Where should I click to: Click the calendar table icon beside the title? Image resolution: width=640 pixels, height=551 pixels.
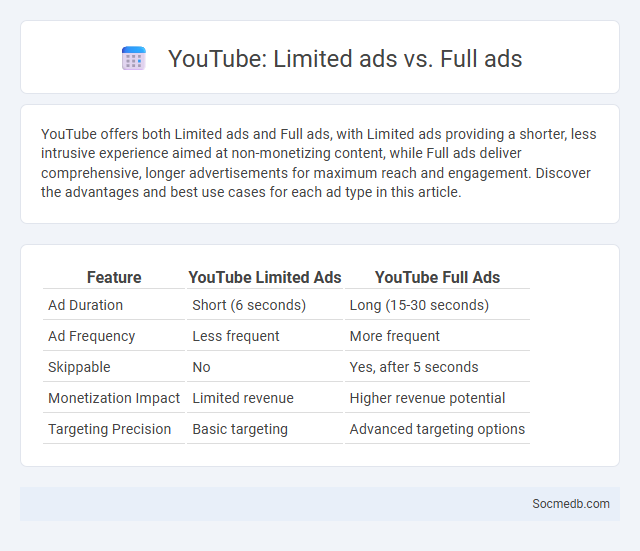134,58
